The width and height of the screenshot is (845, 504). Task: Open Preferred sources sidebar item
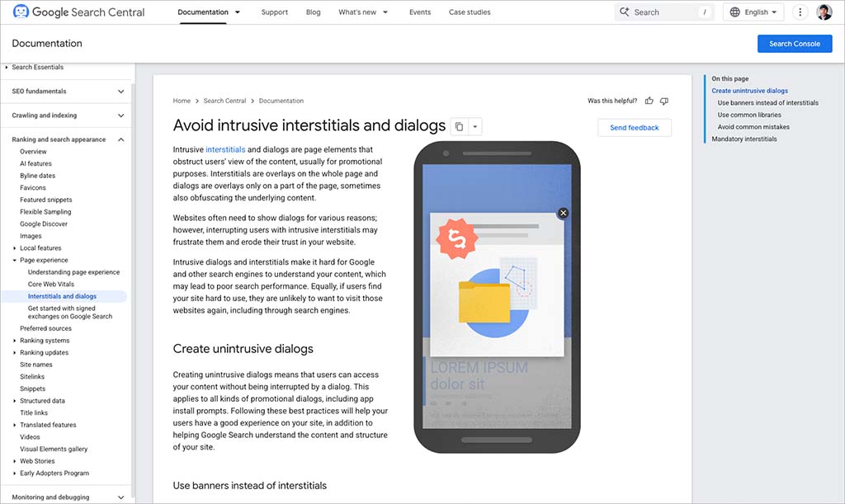(46, 328)
